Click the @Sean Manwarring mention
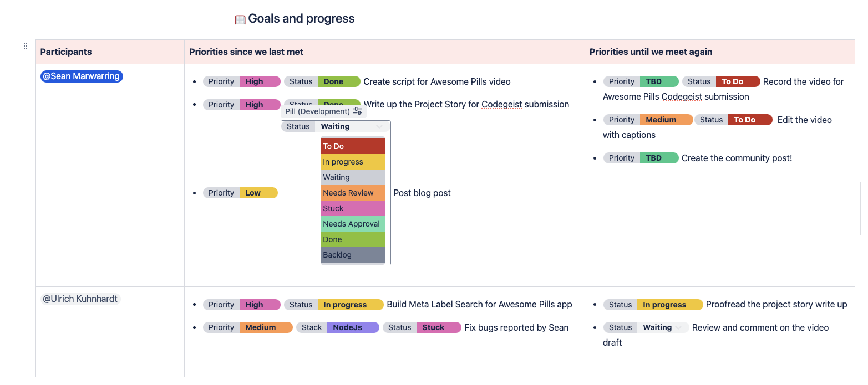Viewport: 868px width, 385px height. [82, 76]
